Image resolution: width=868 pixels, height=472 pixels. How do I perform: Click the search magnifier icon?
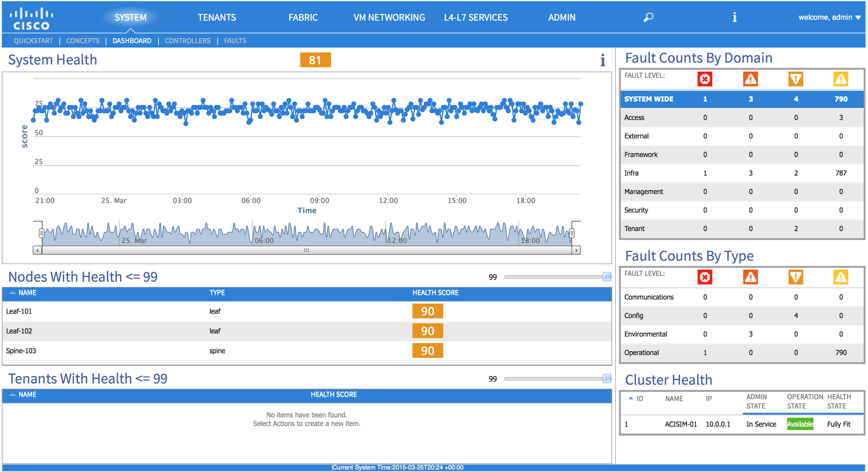[648, 17]
